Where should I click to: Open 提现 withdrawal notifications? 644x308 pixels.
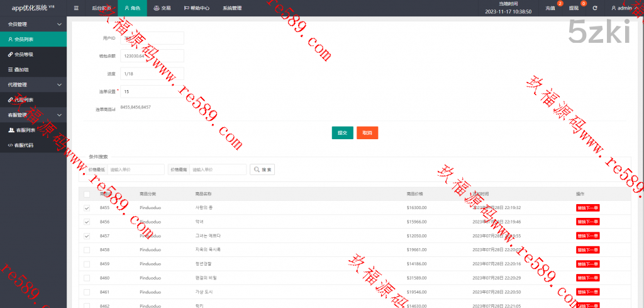coord(574,8)
